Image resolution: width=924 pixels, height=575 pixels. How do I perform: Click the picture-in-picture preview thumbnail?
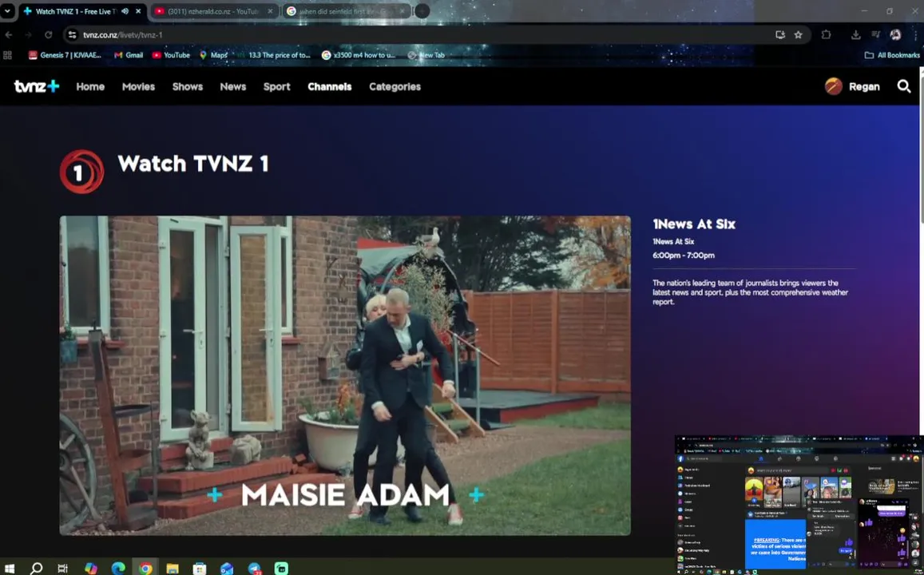[799, 505]
